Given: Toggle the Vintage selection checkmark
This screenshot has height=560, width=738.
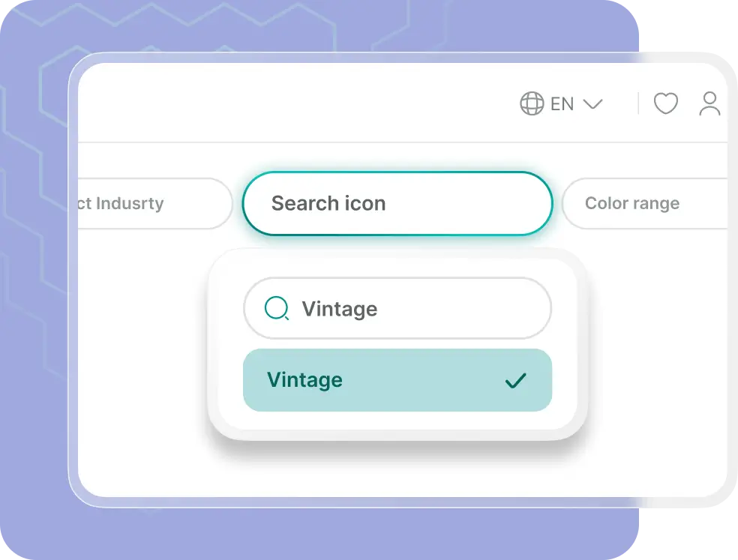Looking at the screenshot, I should coord(514,380).
